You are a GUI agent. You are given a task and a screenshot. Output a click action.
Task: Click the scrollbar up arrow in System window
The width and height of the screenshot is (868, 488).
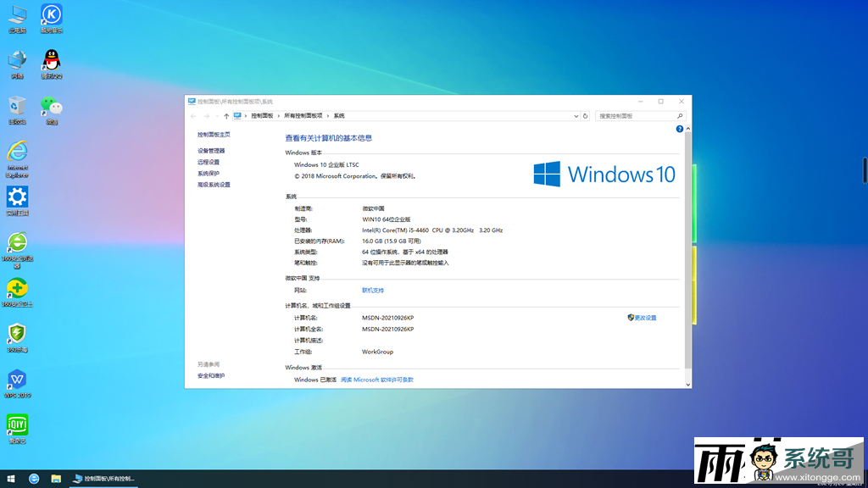(x=688, y=129)
